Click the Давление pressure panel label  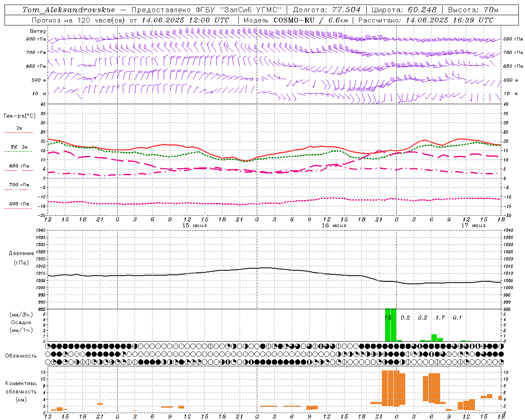(x=21, y=253)
